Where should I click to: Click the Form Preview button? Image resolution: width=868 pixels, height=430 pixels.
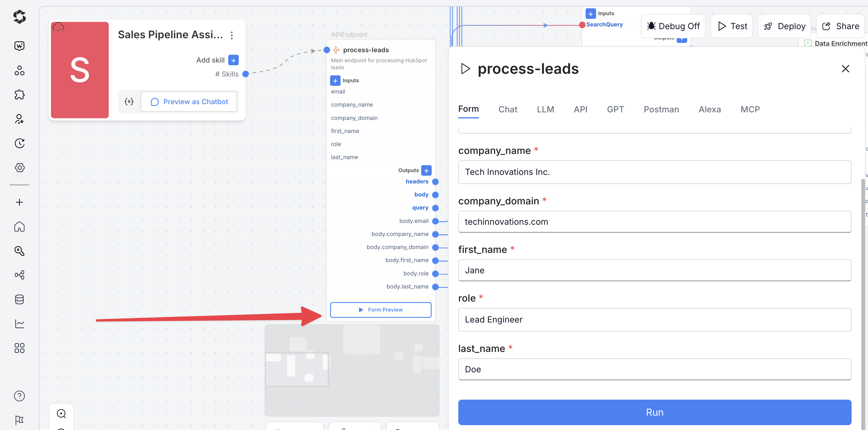pyautogui.click(x=380, y=310)
